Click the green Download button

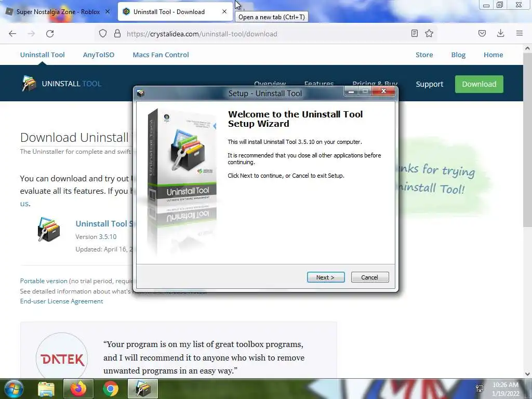479,84
